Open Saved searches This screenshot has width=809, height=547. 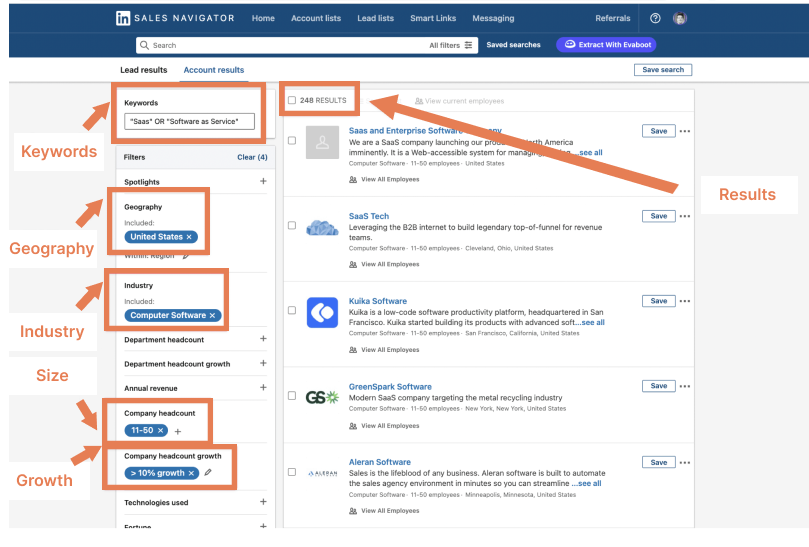[x=513, y=45]
